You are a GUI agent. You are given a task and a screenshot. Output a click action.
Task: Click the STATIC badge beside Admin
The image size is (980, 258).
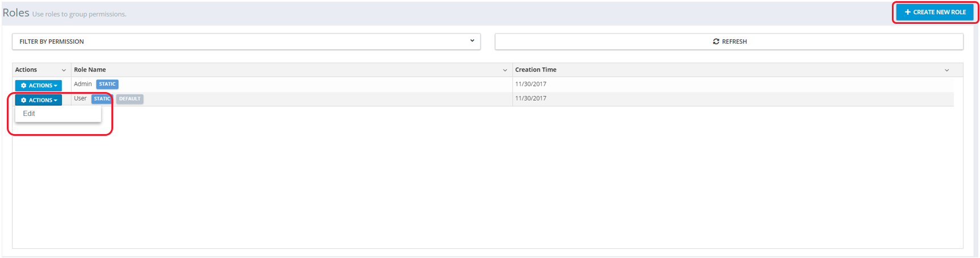(107, 84)
